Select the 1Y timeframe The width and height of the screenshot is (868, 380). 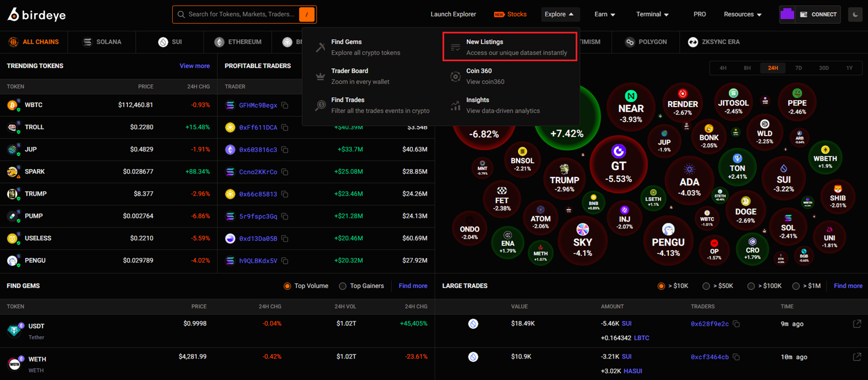click(849, 68)
